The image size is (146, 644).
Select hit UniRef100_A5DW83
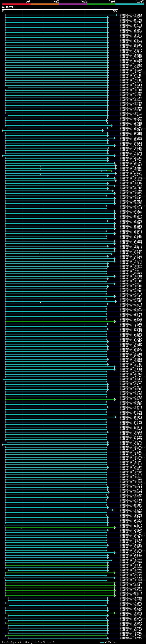coord(131,613)
